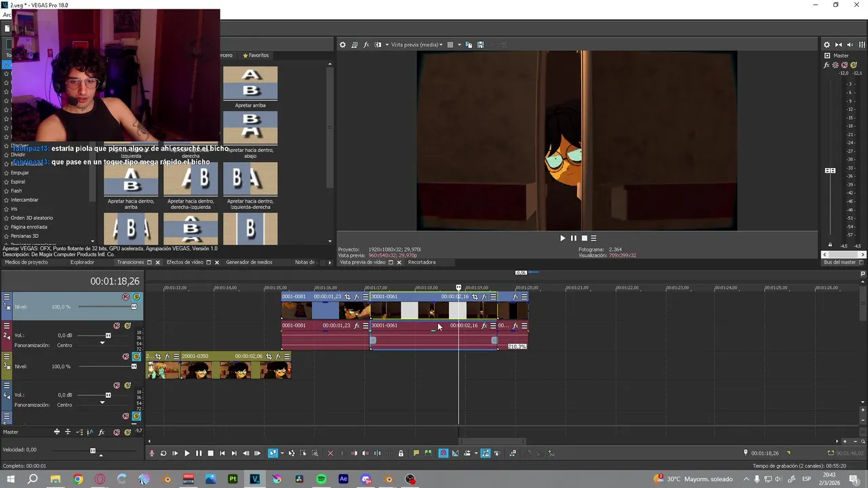Image resolution: width=868 pixels, height=488 pixels.
Task: Mute video track 1
Action: click(125, 297)
